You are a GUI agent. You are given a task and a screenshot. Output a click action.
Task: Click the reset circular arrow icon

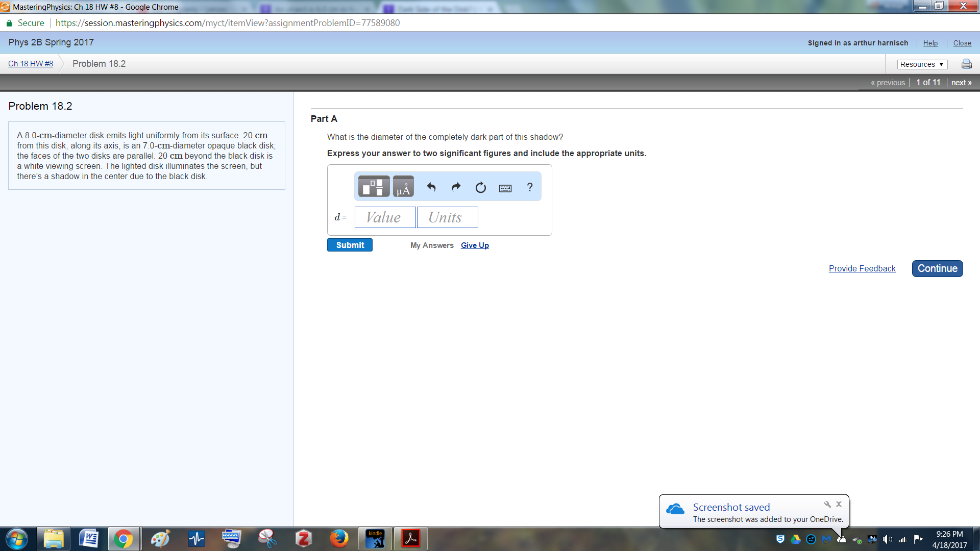tap(480, 188)
